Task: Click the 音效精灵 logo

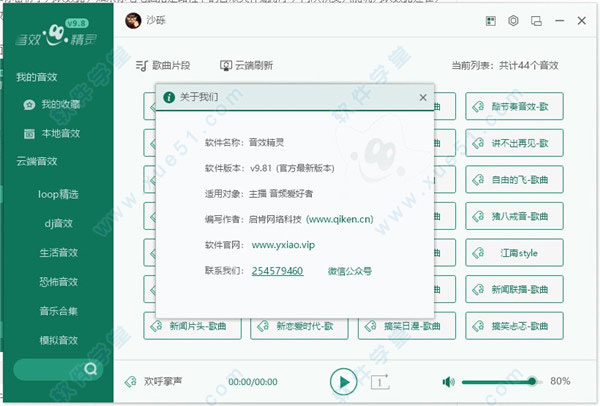Action: pyautogui.click(x=56, y=33)
